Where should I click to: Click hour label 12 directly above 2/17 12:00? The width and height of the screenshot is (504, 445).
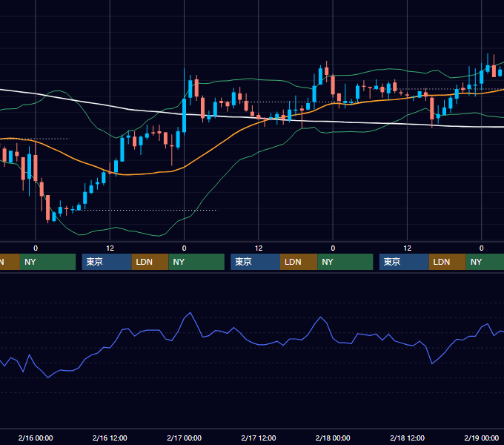(x=259, y=248)
